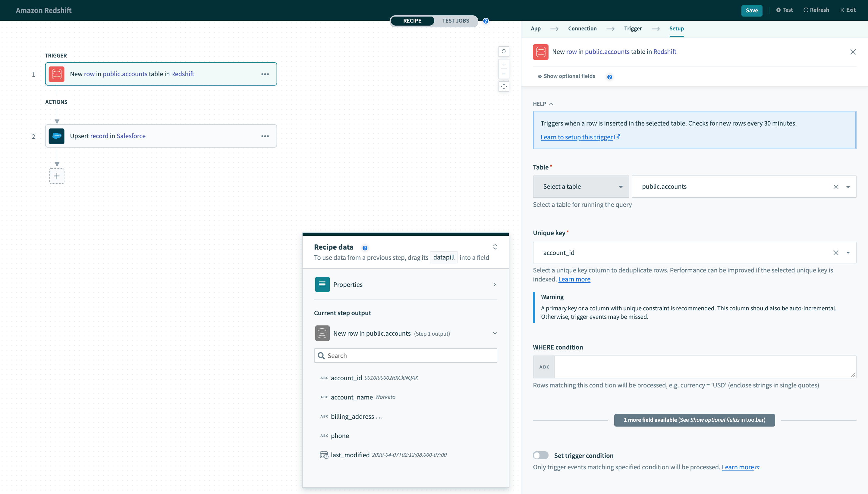This screenshot has width=868, height=494.
Task: Toggle the Set trigger condition switch
Action: tap(540, 455)
